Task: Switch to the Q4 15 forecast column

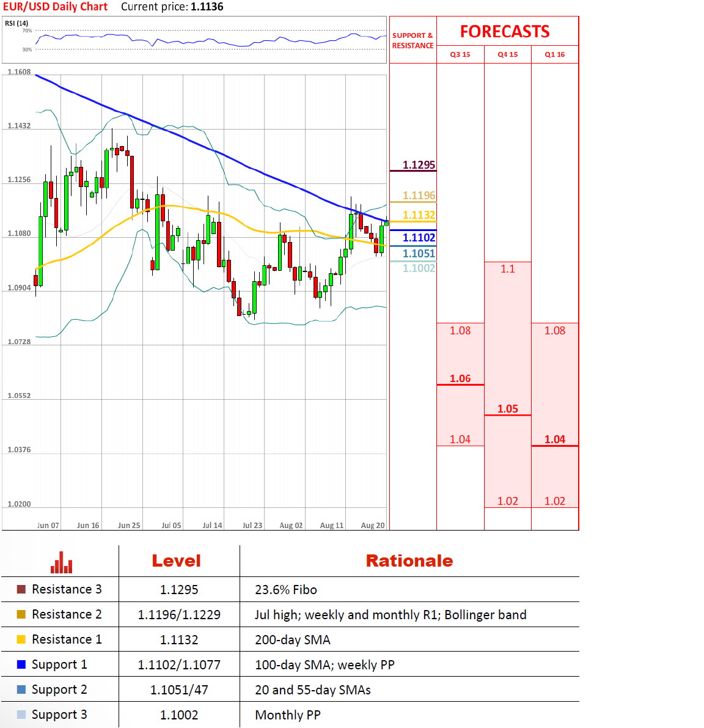Action: [x=507, y=54]
